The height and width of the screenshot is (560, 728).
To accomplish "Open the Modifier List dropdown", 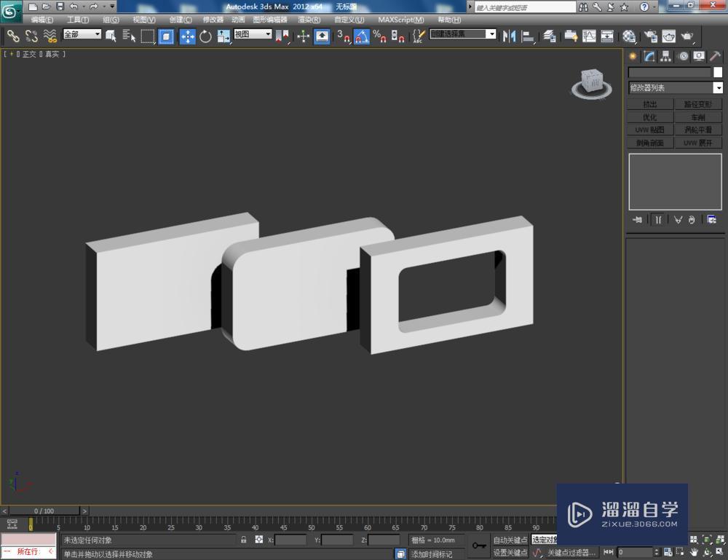I will click(675, 87).
